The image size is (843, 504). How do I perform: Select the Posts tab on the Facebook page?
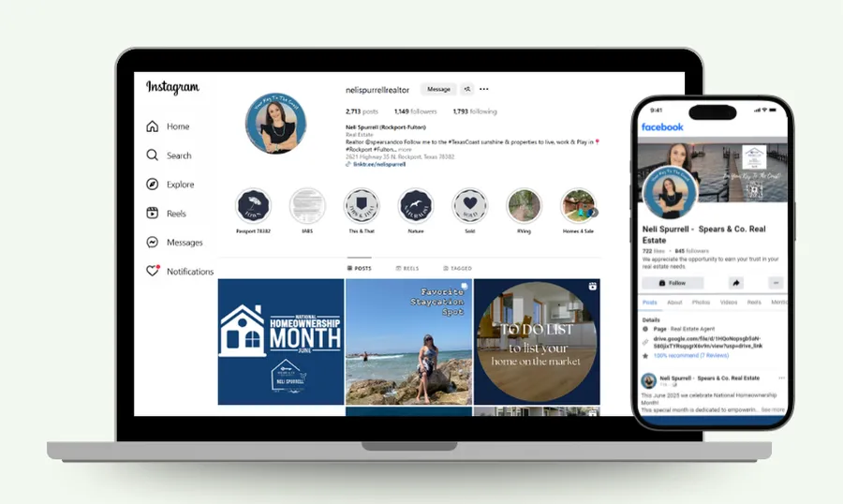tap(649, 303)
